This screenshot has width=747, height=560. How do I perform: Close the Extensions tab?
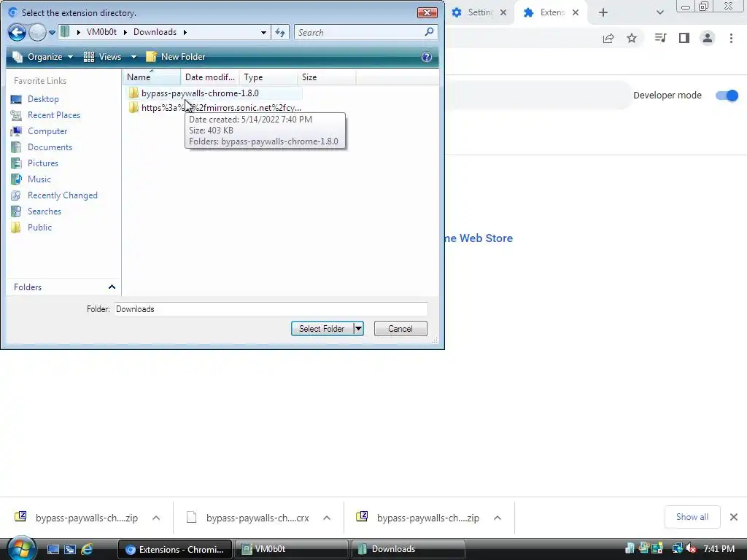[576, 12]
